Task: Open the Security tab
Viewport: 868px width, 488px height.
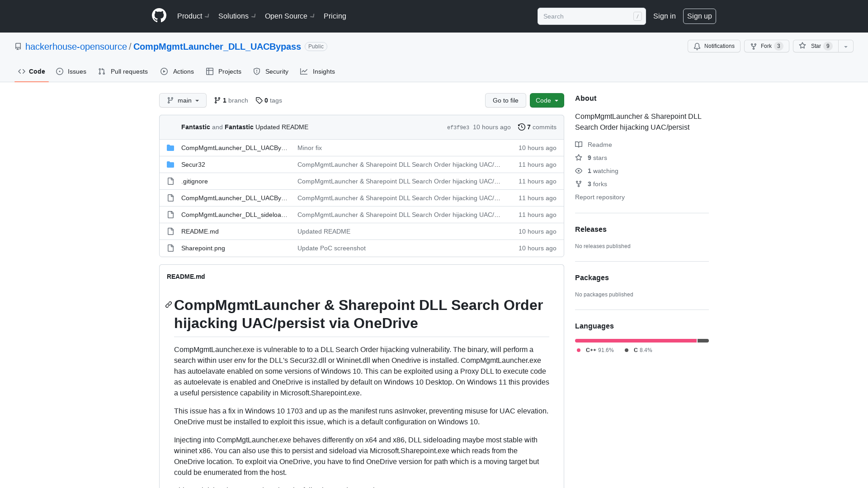Action: pyautogui.click(x=271, y=71)
